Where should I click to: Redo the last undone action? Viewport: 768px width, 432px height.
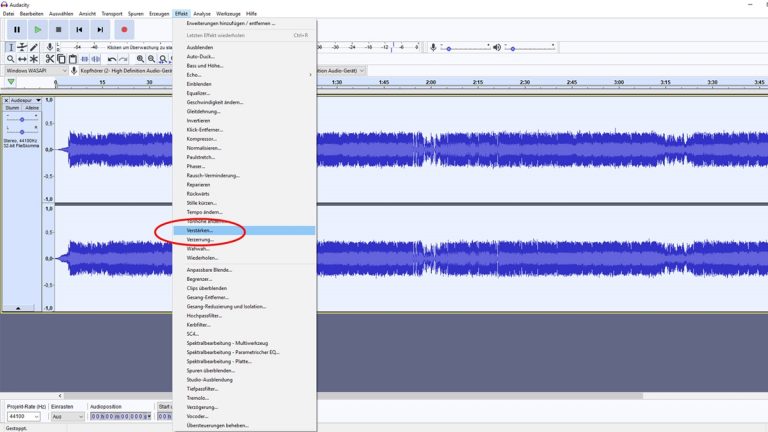[123, 59]
